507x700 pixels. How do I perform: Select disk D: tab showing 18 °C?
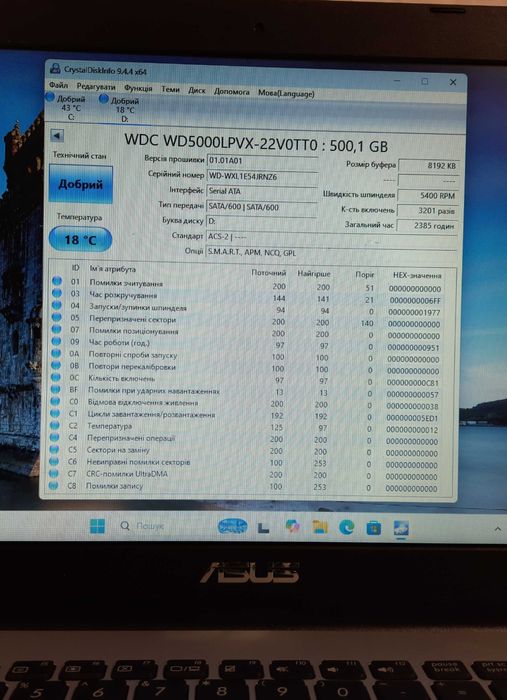click(x=121, y=109)
